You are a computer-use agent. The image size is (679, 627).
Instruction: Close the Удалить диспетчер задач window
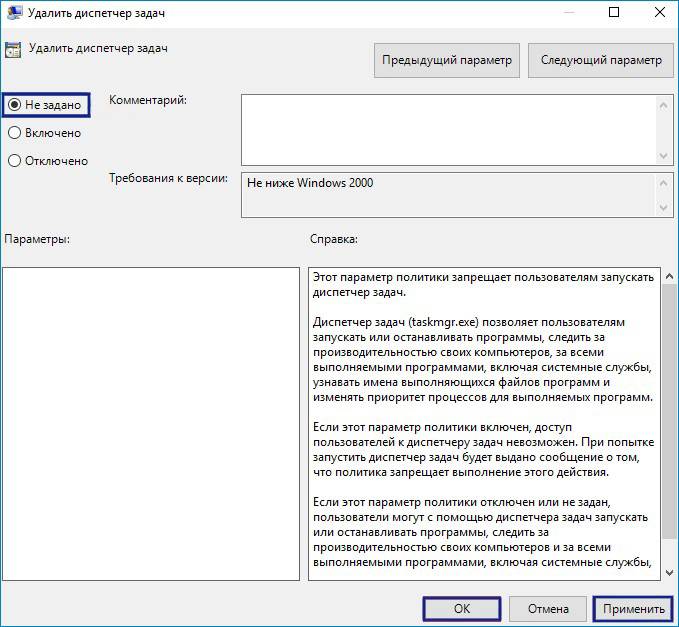pos(660,12)
